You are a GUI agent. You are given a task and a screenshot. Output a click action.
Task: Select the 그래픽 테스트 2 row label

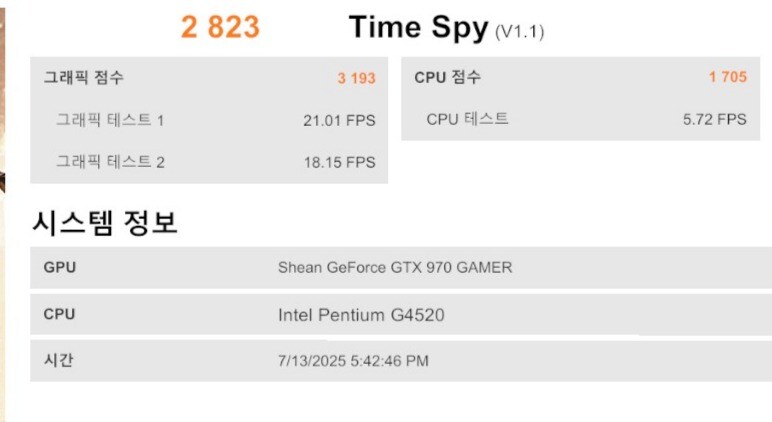pos(110,162)
